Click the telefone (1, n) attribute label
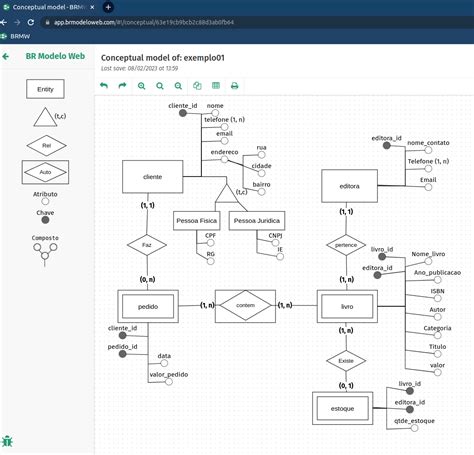This screenshot has height=455, width=474. click(224, 119)
